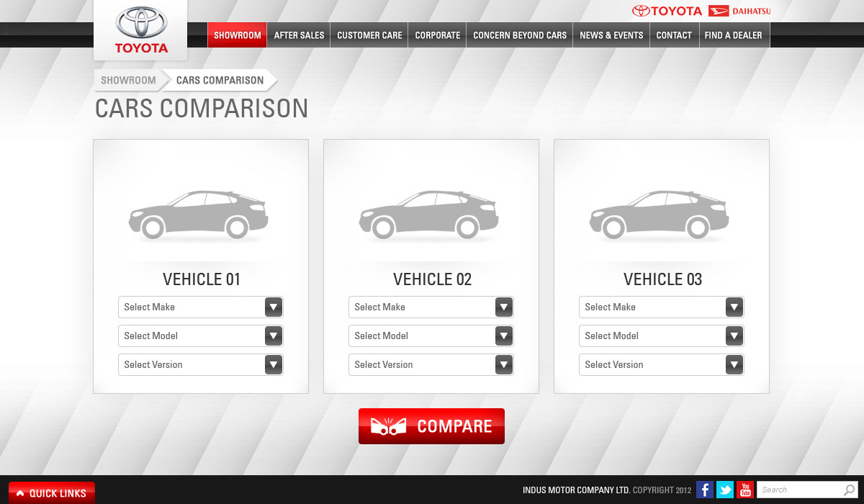Open the YouTube icon in footer

(x=745, y=490)
